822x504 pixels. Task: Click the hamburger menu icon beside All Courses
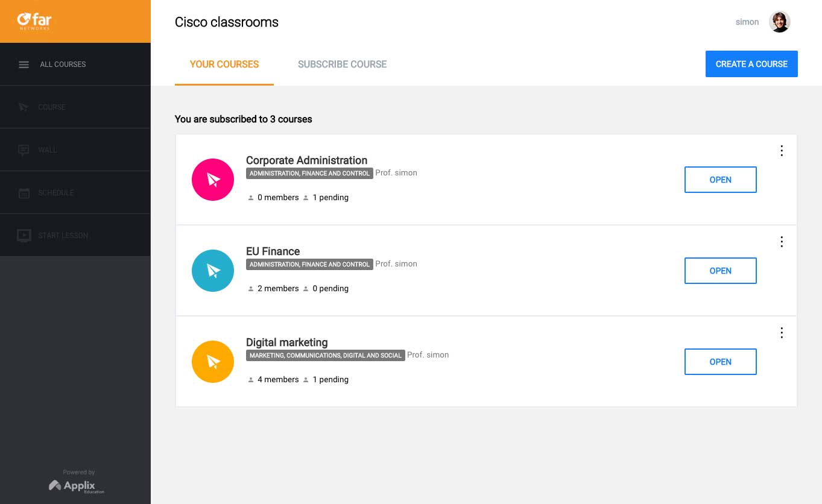click(24, 65)
